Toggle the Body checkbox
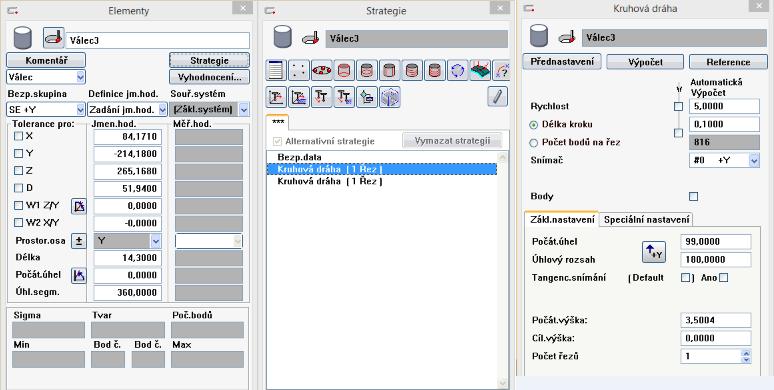This screenshot has width=774, height=390. [694, 196]
